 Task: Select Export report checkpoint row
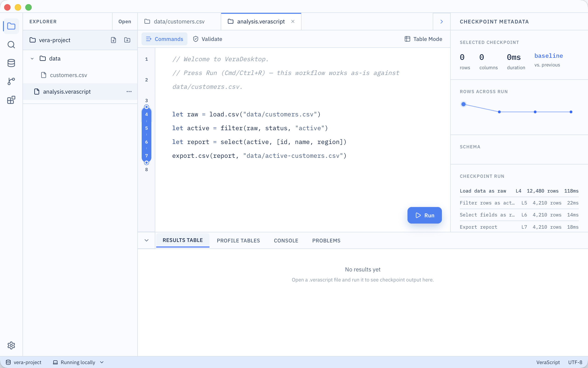(519, 227)
